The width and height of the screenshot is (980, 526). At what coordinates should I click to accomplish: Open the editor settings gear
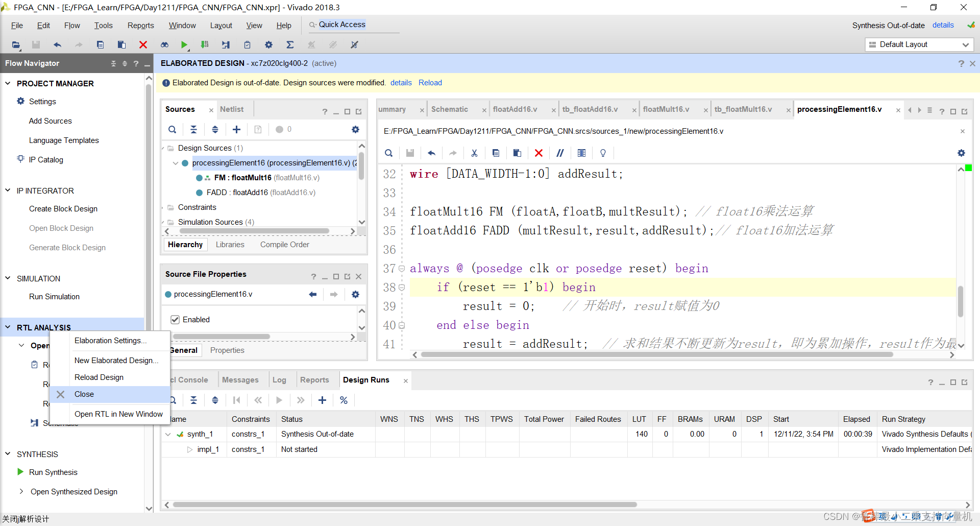coord(961,153)
